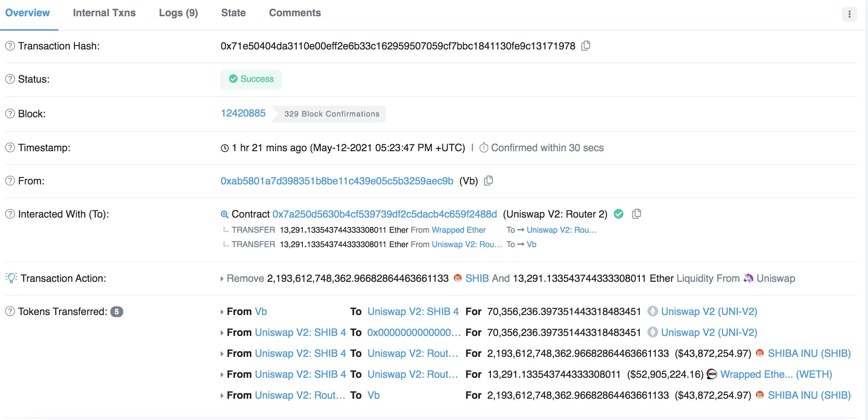868x420 pixels.
Task: Click the help icon beside Transaction Hash
Action: [x=10, y=46]
